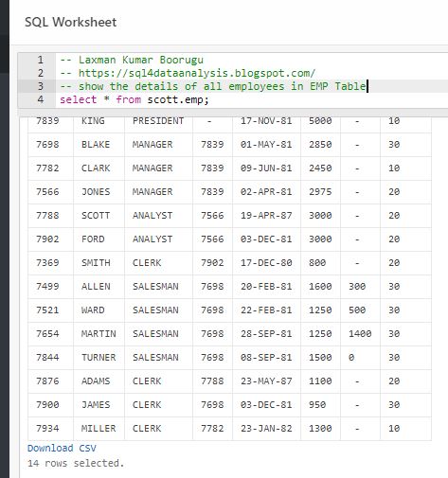This screenshot has height=478, width=448.
Task: Click the PRESIDENT job cell
Action: tap(158, 121)
